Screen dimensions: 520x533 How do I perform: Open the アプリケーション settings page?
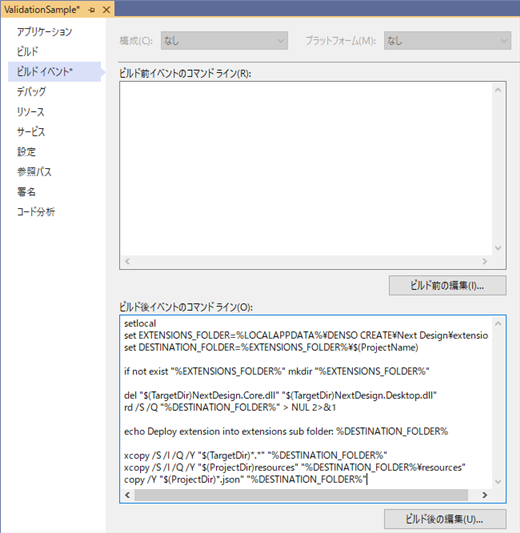coord(45,32)
